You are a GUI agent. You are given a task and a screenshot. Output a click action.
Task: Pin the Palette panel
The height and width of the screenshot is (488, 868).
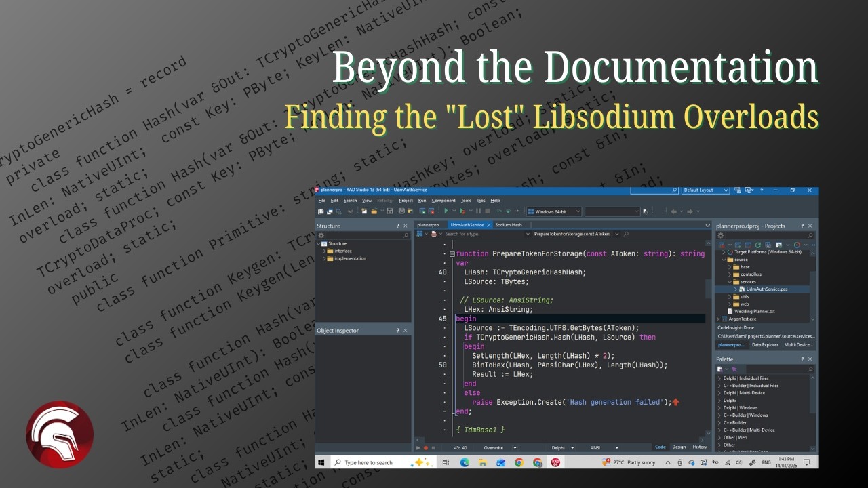point(802,359)
